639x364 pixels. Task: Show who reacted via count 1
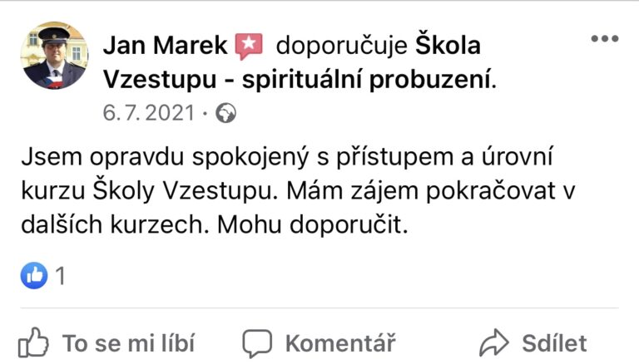[60, 276]
